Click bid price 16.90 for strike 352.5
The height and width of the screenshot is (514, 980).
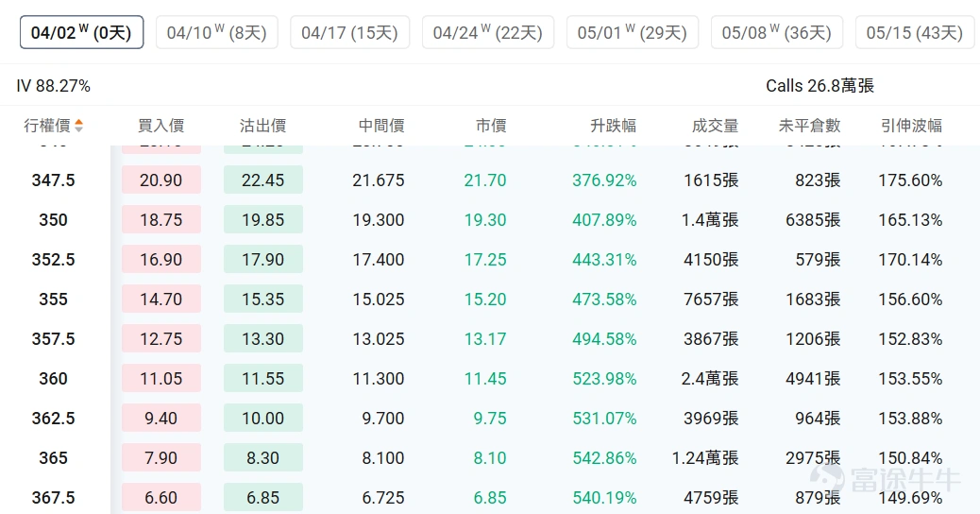click(161, 260)
